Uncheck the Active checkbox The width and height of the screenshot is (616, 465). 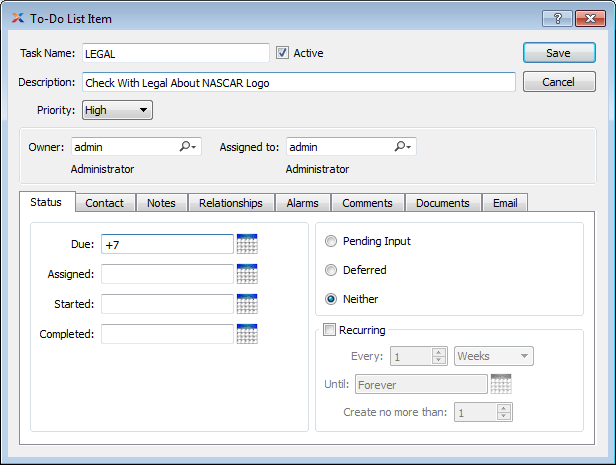(283, 53)
